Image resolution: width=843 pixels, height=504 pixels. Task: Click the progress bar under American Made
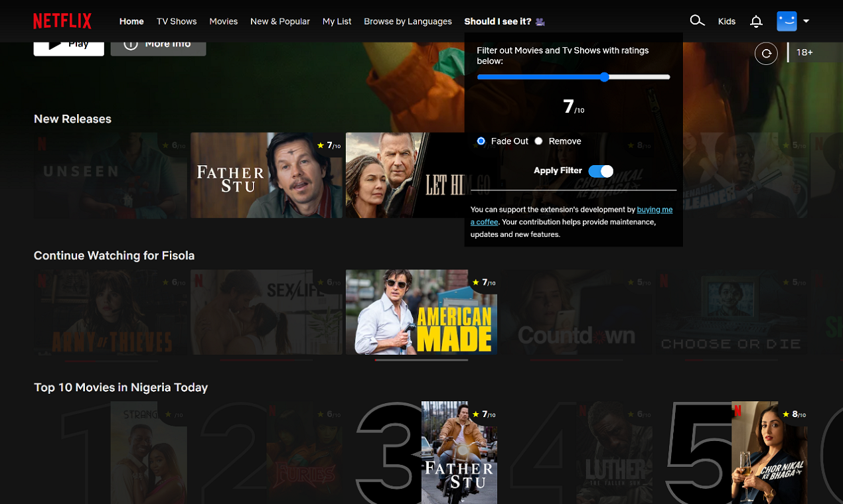pyautogui.click(x=421, y=360)
